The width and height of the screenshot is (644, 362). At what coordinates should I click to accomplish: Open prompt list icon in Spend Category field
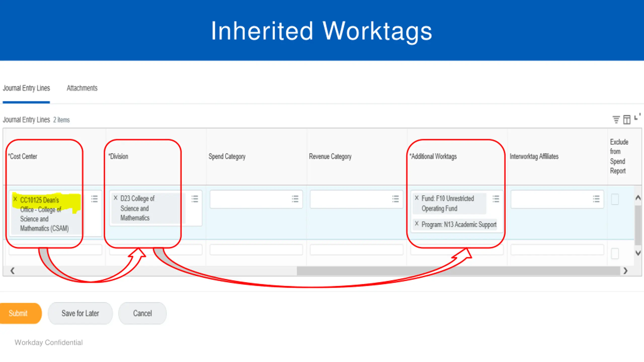click(295, 199)
